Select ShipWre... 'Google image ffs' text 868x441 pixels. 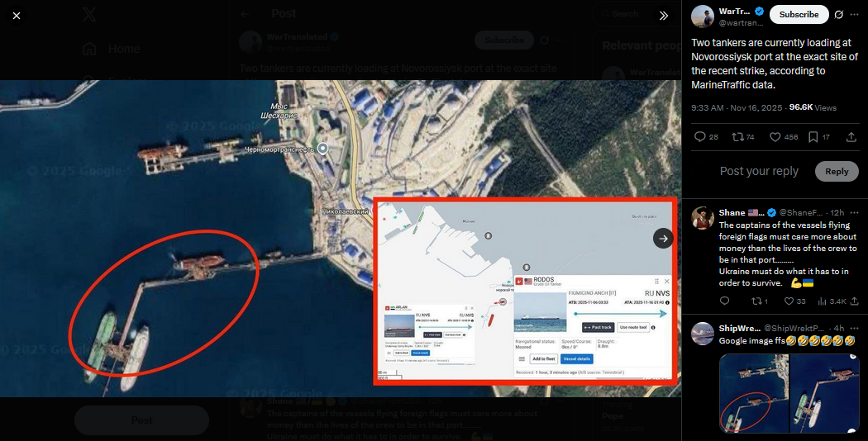click(x=787, y=341)
